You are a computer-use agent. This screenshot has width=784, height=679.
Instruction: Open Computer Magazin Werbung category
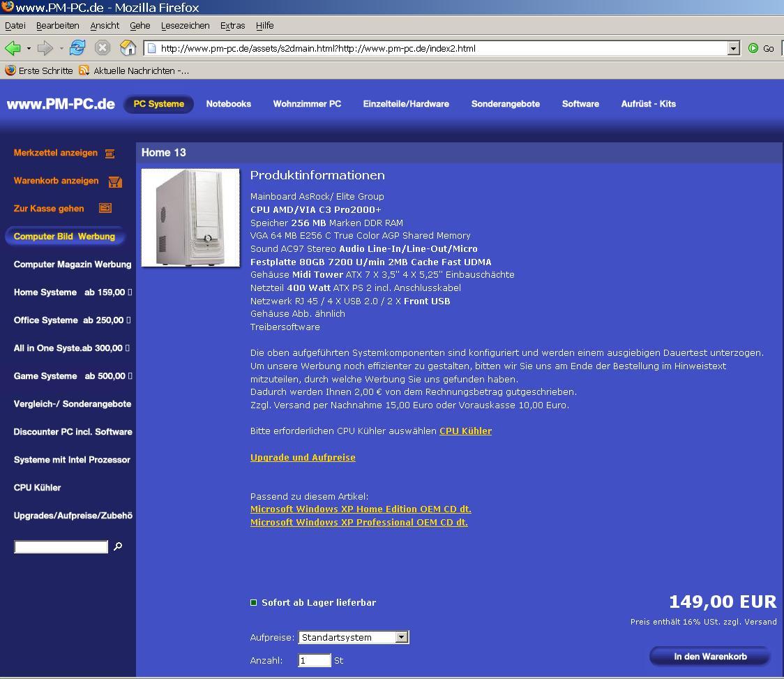coord(73,264)
